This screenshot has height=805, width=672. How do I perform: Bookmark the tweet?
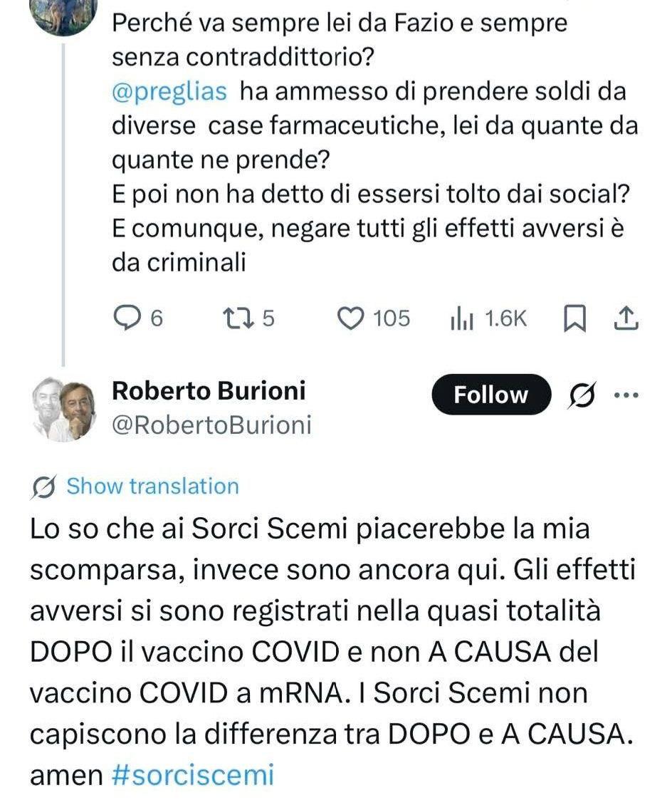[x=574, y=318]
